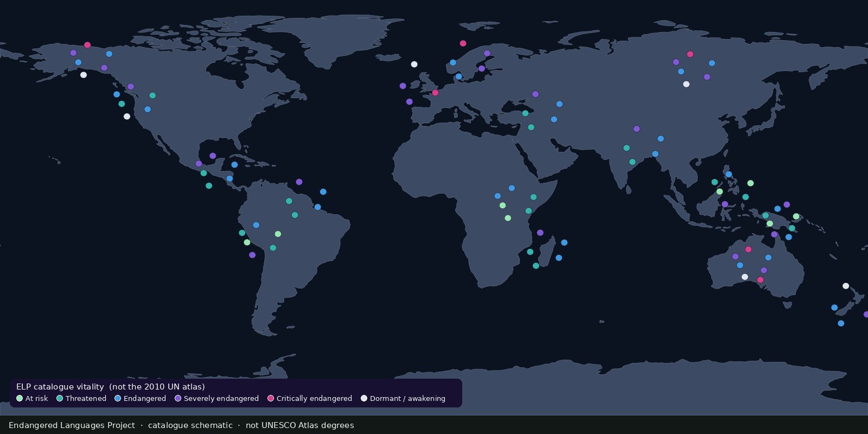Screen dimensions: 868x434
Task: Click the blue endangered marker in Ecuador
Action: (256, 225)
